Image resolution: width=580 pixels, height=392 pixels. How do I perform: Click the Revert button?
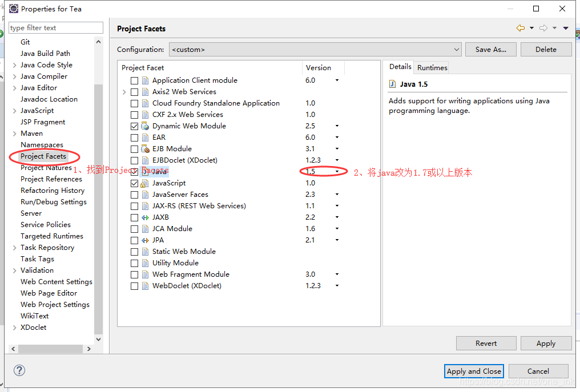coord(486,343)
